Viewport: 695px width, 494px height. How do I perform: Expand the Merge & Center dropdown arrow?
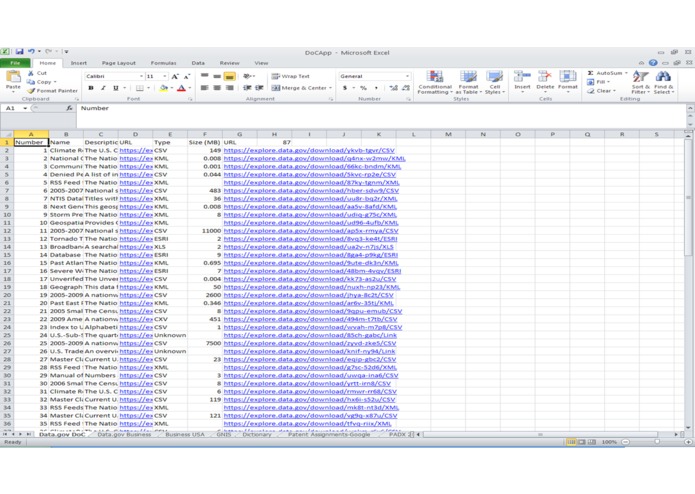coord(331,88)
